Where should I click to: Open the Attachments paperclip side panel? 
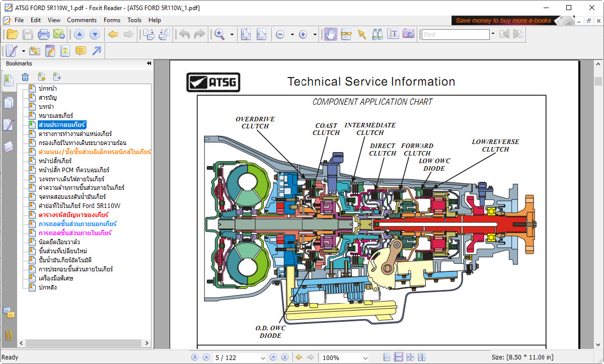click(x=9, y=335)
